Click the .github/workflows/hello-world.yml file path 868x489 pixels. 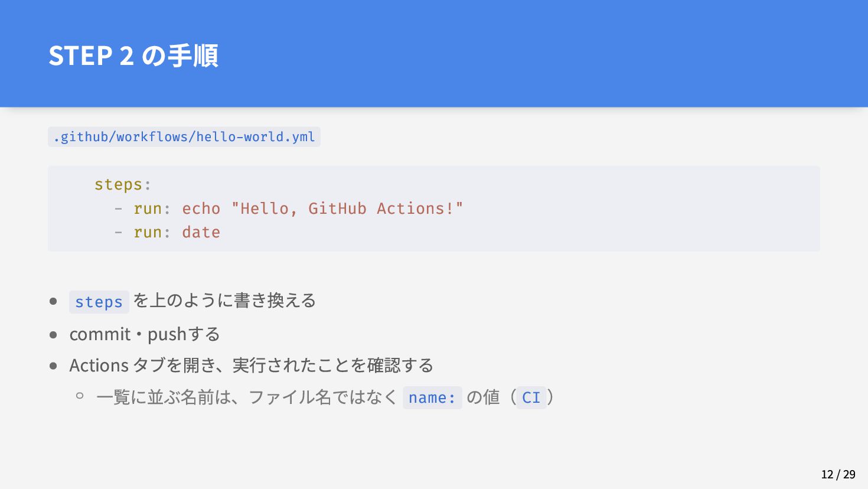[x=184, y=136]
